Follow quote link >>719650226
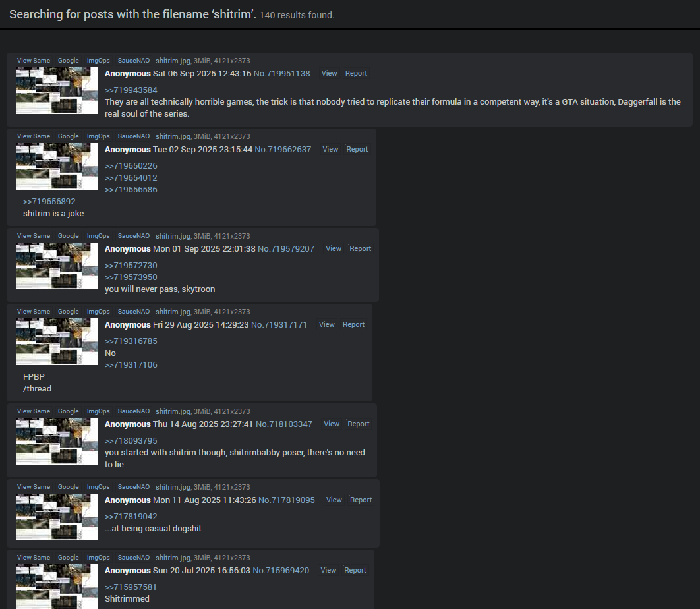 click(131, 166)
